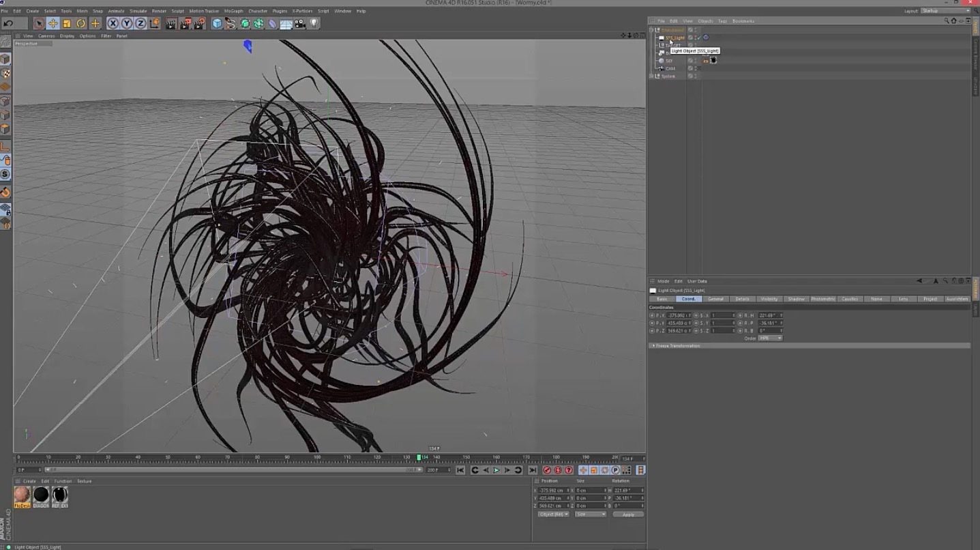Image resolution: width=980 pixels, height=550 pixels.
Task: Switch to the Shadow tab
Action: pos(796,299)
